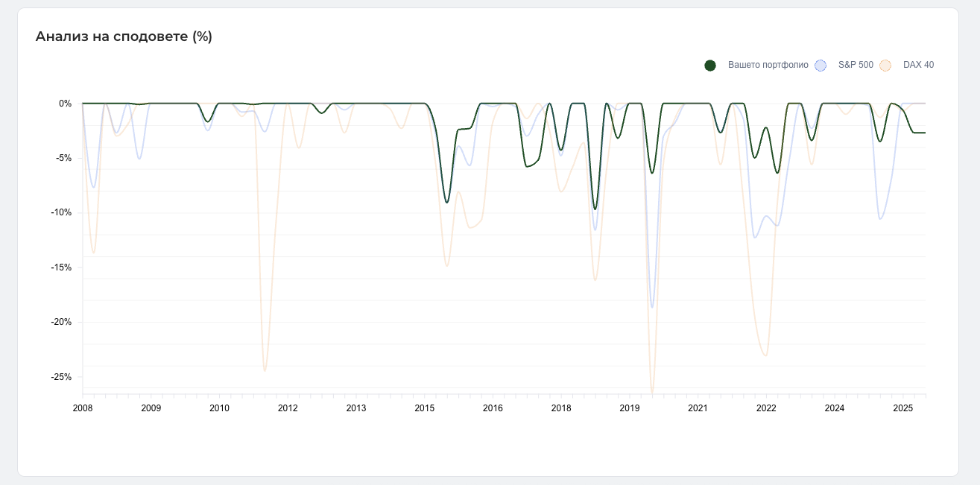The image size is (980, 485).
Task: Toggle the 'S&P 500' series label
Action: 855,66
